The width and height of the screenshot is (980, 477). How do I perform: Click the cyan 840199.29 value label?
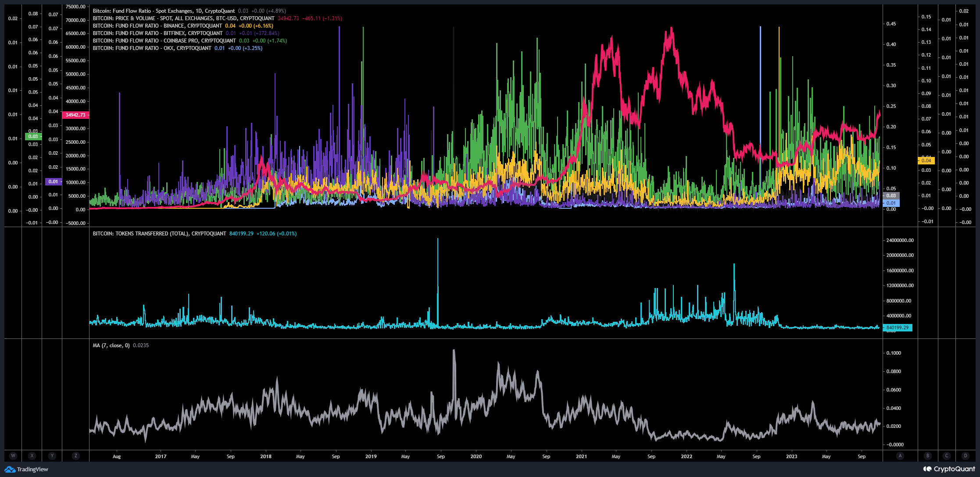coord(898,327)
